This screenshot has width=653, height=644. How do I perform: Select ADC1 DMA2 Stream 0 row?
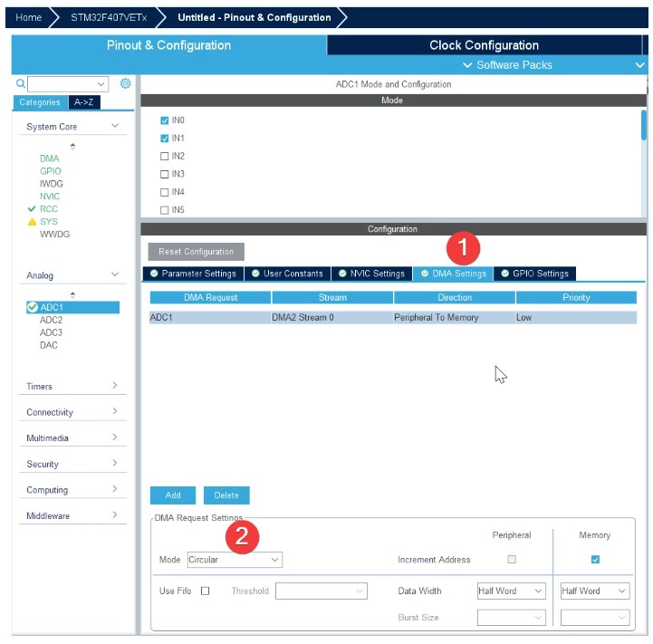pyautogui.click(x=393, y=317)
